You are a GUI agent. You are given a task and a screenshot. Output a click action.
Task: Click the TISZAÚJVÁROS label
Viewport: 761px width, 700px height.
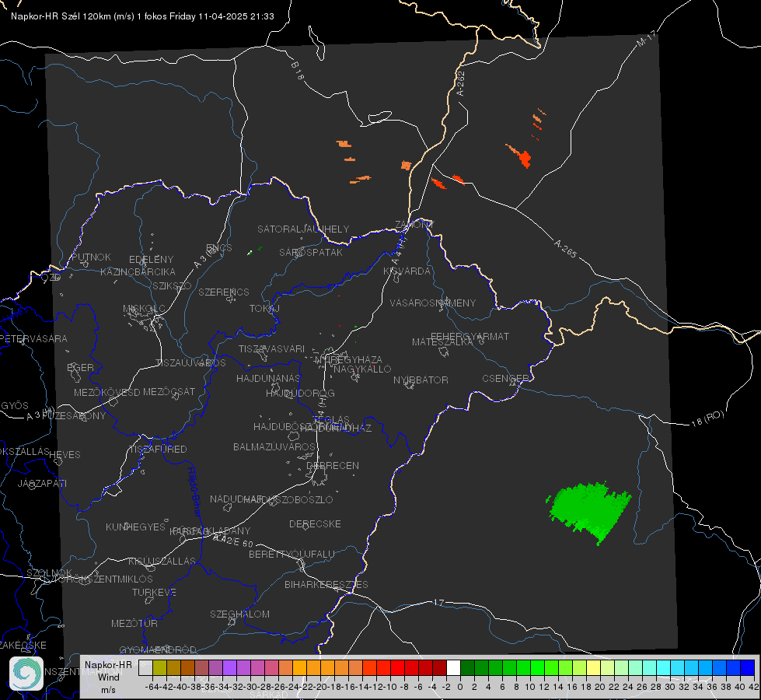pos(190,363)
